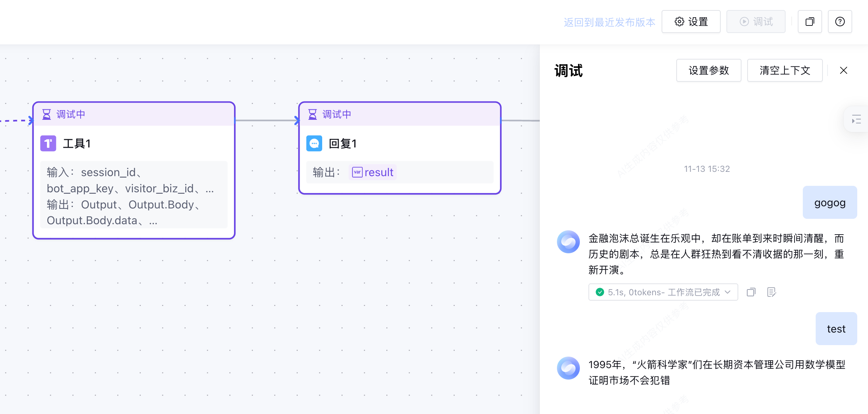Select the result variable tag

pyautogui.click(x=373, y=173)
